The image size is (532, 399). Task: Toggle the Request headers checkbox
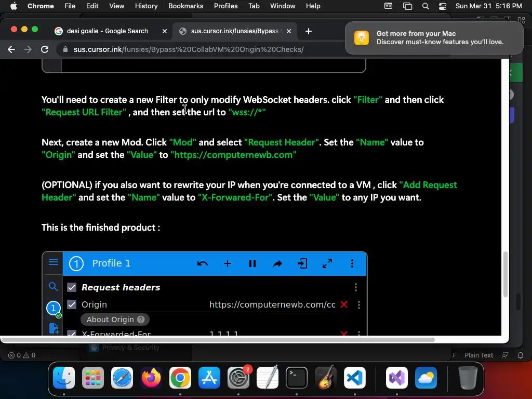(x=72, y=287)
